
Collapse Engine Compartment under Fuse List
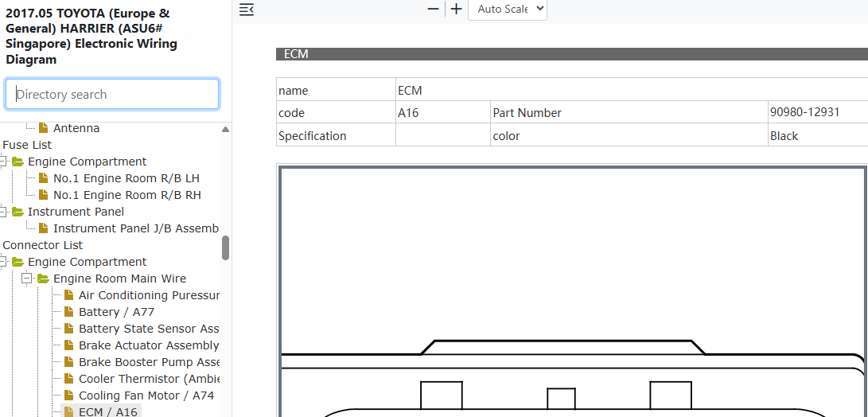coord(3,162)
